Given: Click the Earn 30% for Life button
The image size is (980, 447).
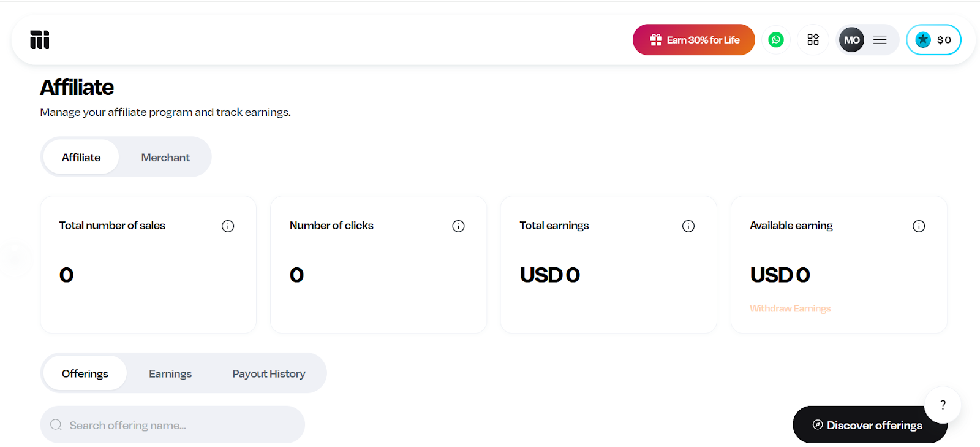Looking at the screenshot, I should (693, 39).
